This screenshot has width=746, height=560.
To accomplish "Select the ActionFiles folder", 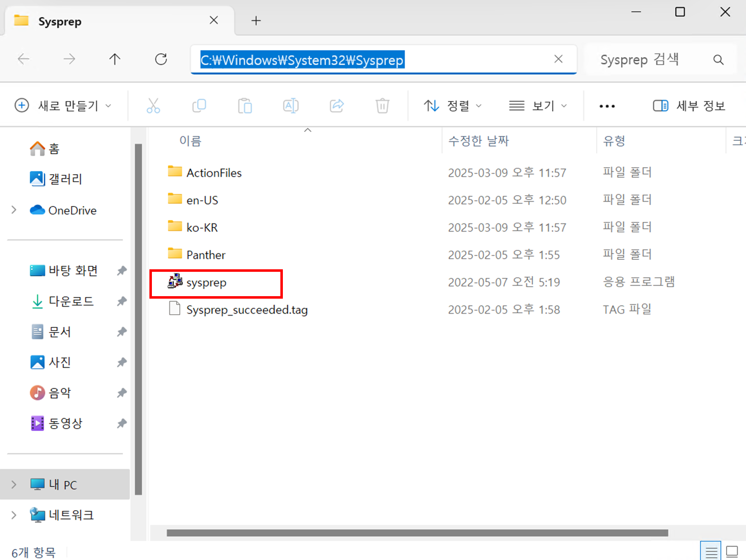I will click(x=214, y=173).
